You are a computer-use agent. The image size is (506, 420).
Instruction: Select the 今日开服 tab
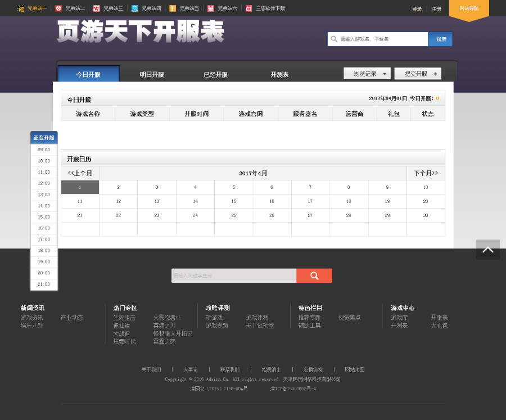click(x=88, y=74)
